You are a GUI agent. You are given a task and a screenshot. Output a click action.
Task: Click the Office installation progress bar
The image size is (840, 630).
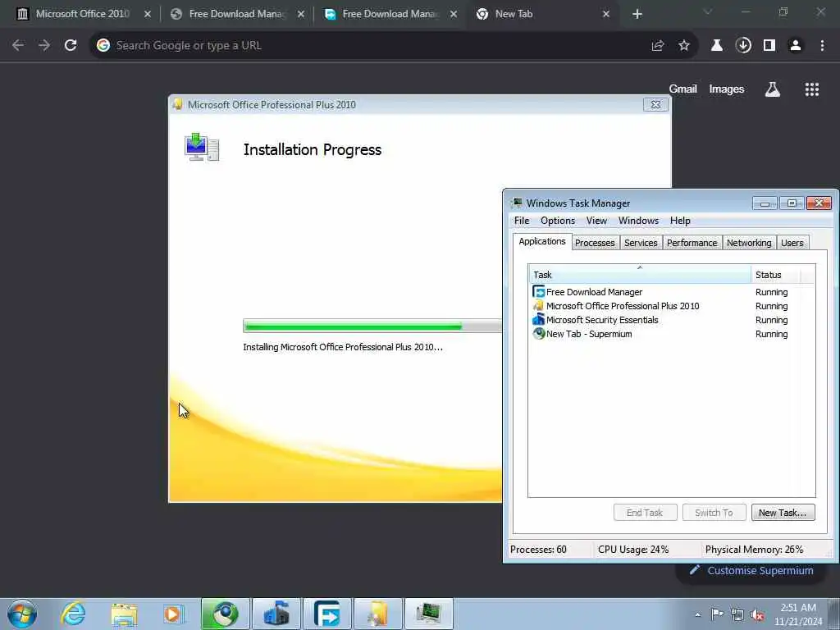[x=372, y=326]
